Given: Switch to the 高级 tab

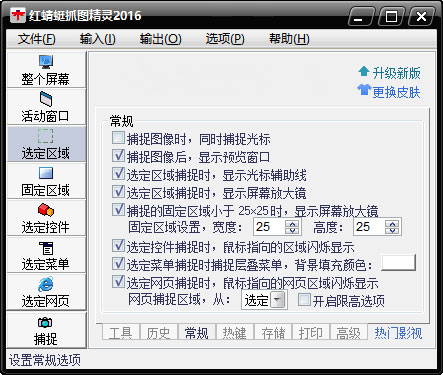Looking at the screenshot, I should pyautogui.click(x=349, y=332).
